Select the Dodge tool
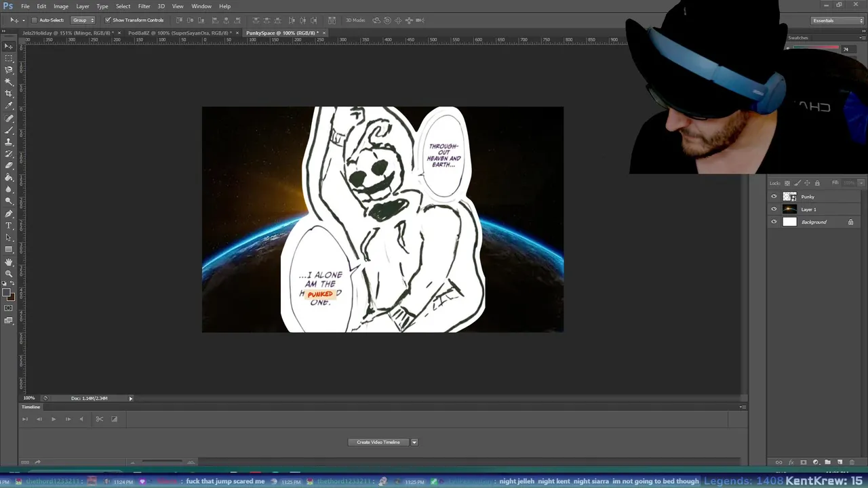The width and height of the screenshot is (868, 488). click(9, 201)
